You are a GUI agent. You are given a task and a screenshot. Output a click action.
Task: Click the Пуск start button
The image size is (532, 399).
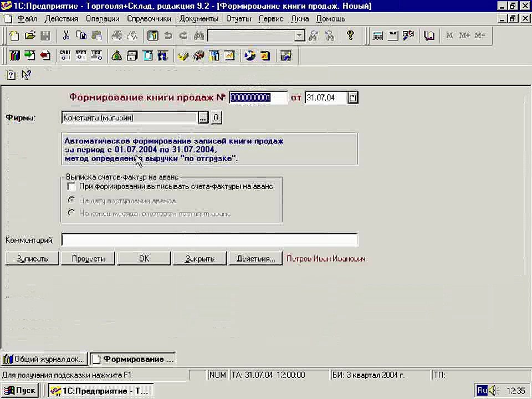(x=20, y=391)
